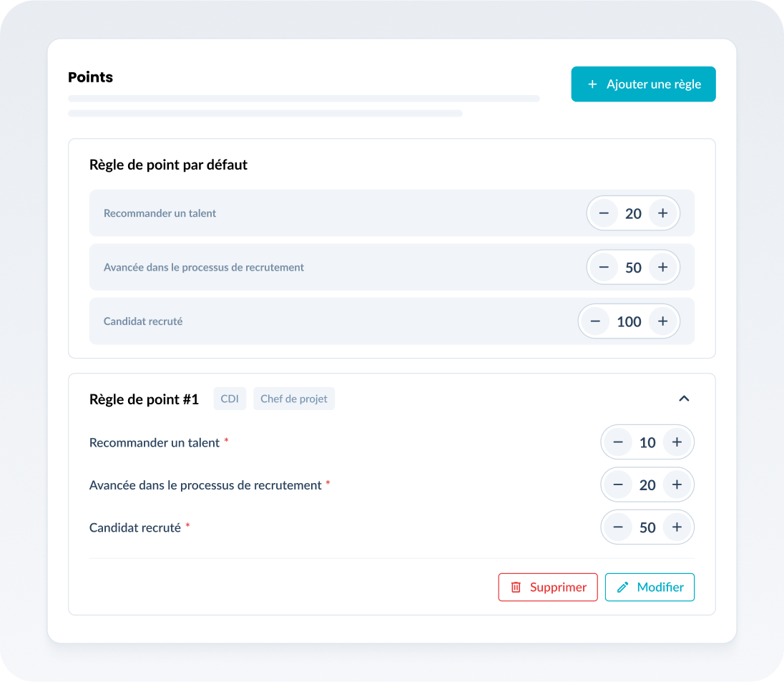
Task: Select the Chef de projet tag
Action: point(294,399)
